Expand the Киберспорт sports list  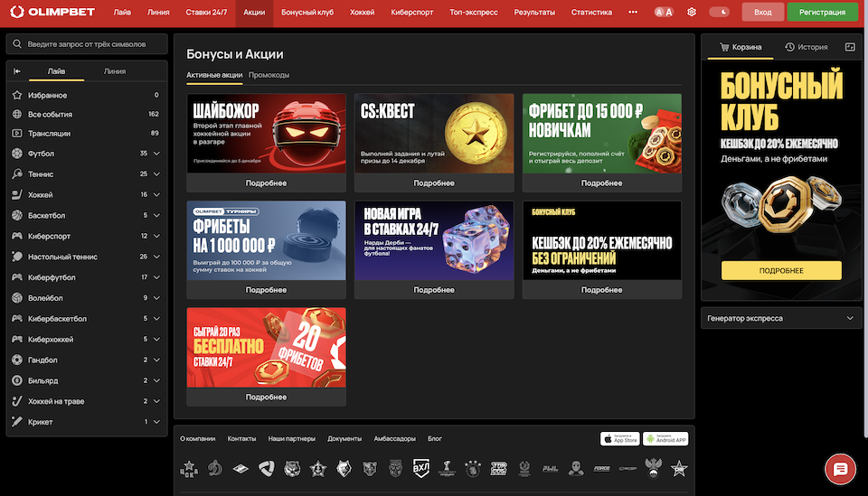[x=157, y=237]
